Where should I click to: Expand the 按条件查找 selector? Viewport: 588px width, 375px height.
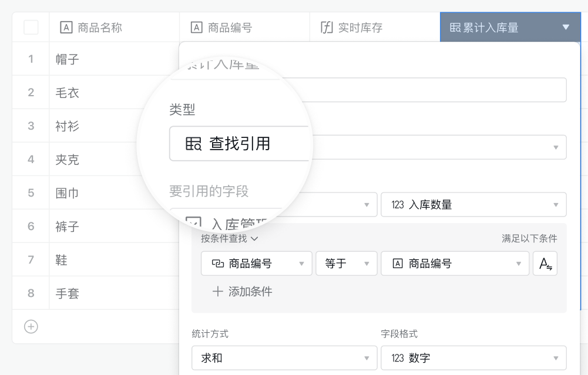click(x=229, y=238)
